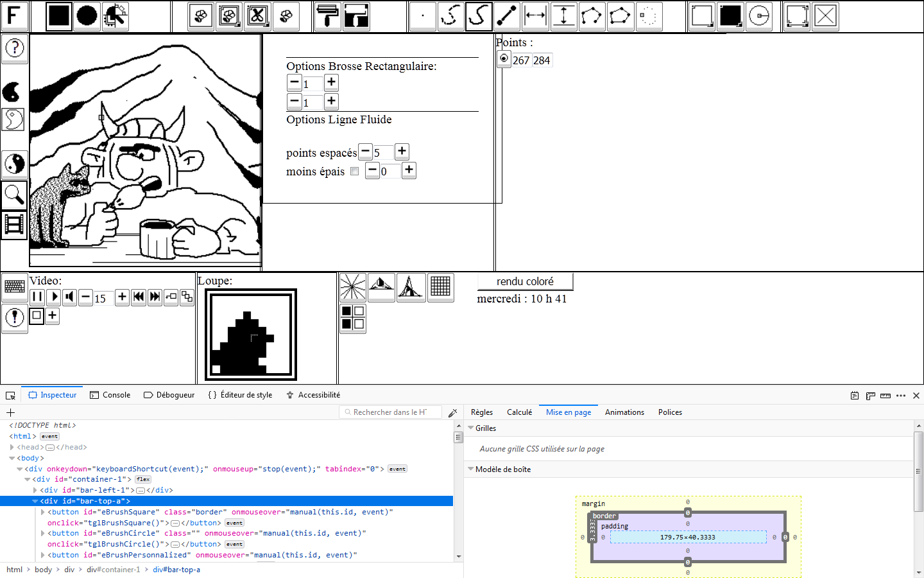Collapse the body element in the HTML tree
The width and height of the screenshot is (924, 578).
click(12, 458)
